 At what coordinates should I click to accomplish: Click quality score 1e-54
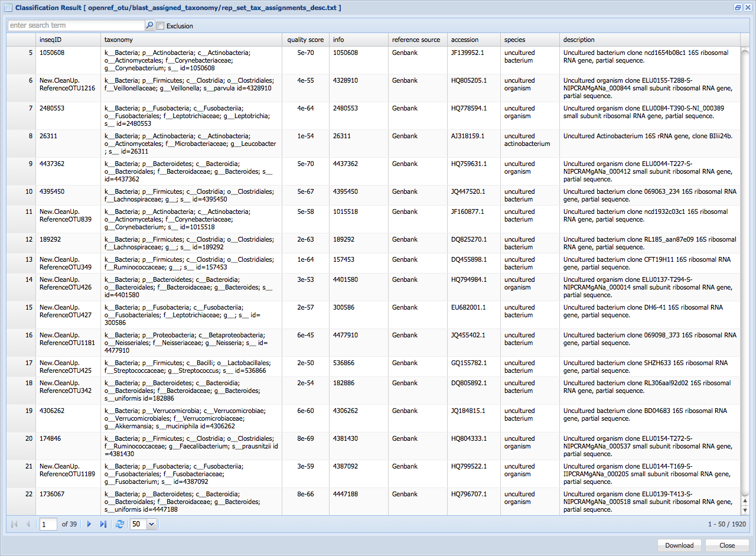pyautogui.click(x=306, y=136)
